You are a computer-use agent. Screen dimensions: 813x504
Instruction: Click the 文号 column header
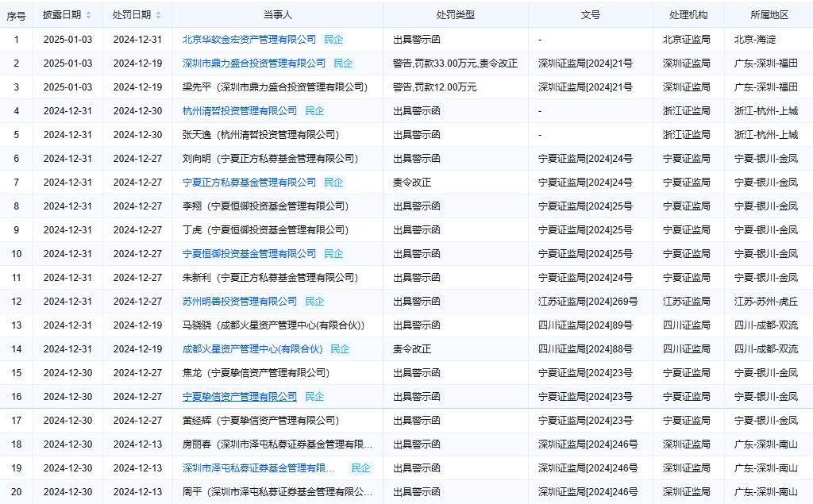[590, 16]
